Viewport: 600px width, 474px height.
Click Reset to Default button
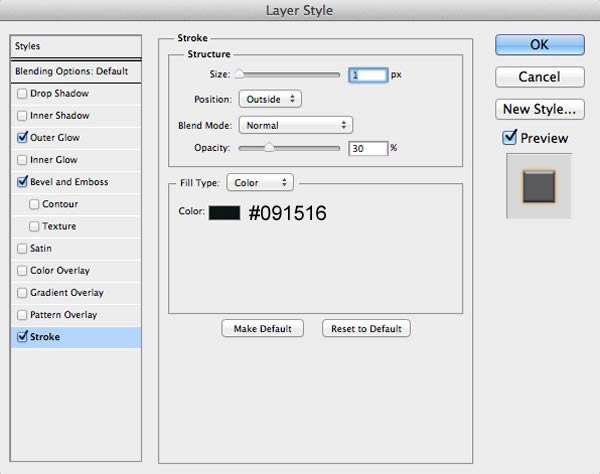point(366,329)
